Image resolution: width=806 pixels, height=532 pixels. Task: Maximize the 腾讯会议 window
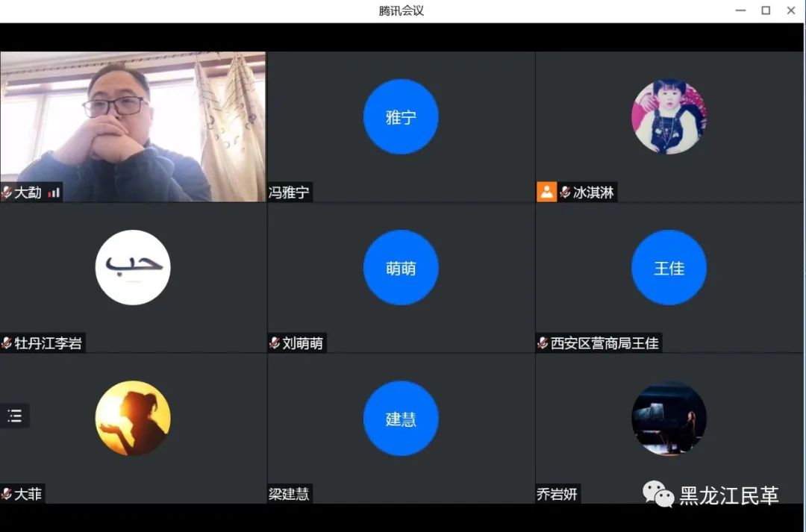pos(766,10)
